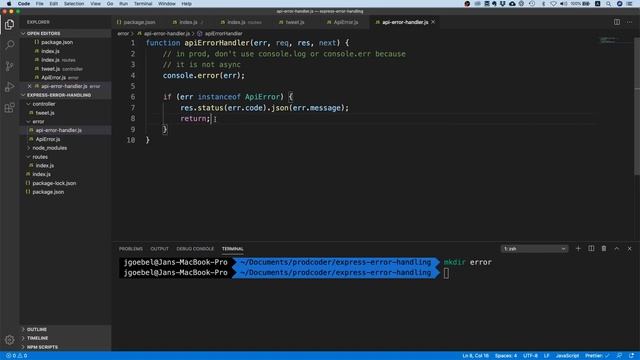The width and height of the screenshot is (640, 360).
Task: Close the terminal panel
Action: [629, 249]
